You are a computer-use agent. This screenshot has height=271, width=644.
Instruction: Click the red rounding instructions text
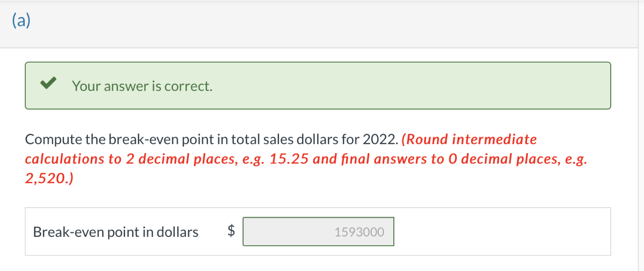(304, 159)
